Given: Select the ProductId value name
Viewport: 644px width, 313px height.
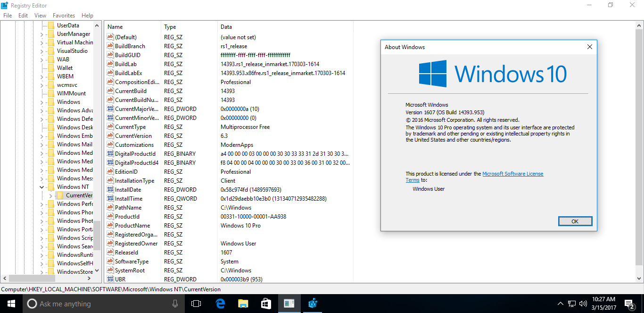Looking at the screenshot, I should [127, 217].
